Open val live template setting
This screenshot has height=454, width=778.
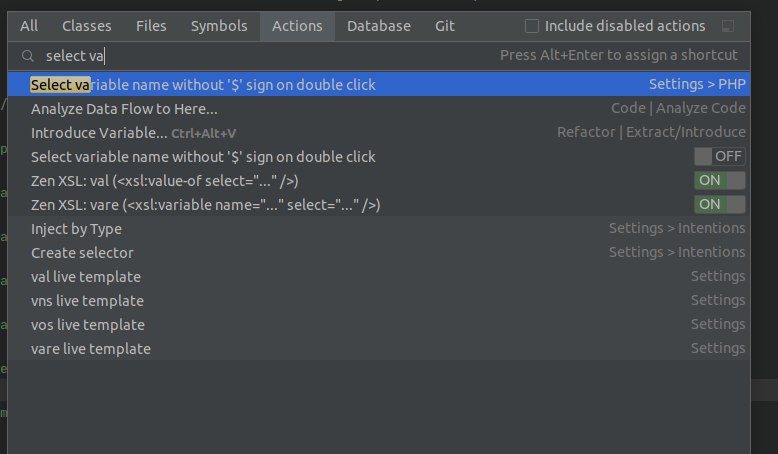(x=86, y=277)
